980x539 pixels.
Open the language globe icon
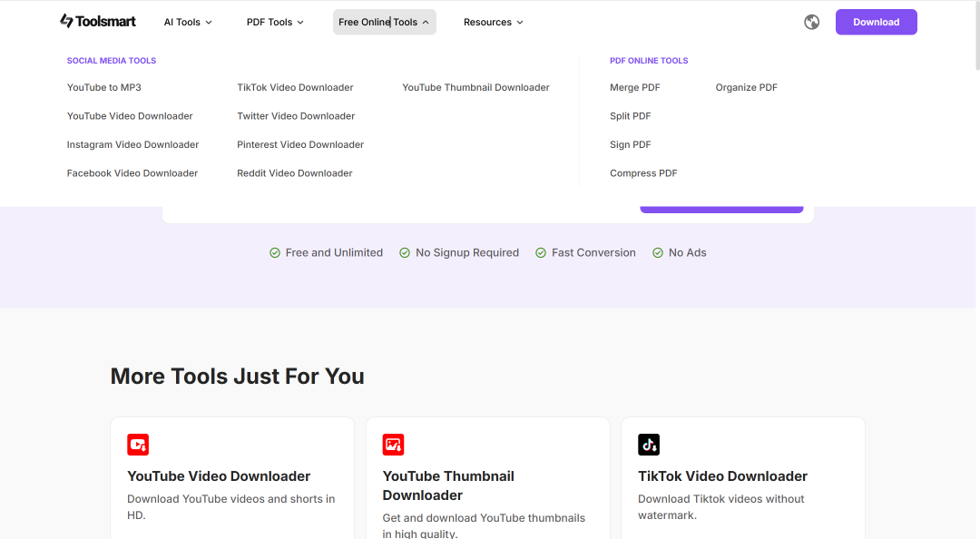tap(811, 22)
